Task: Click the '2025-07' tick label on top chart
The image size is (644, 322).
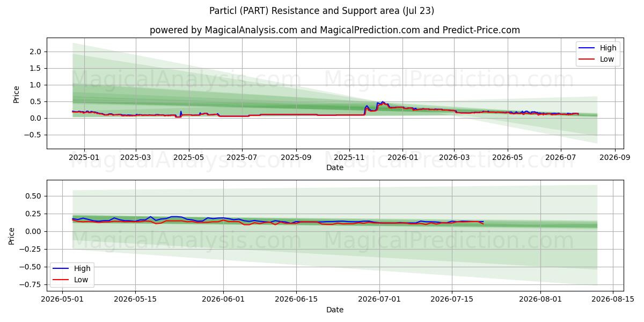Action: pos(242,157)
